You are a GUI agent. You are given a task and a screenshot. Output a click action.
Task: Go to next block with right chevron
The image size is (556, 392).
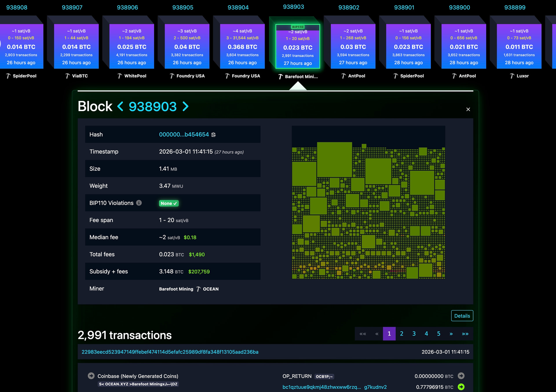[186, 106]
